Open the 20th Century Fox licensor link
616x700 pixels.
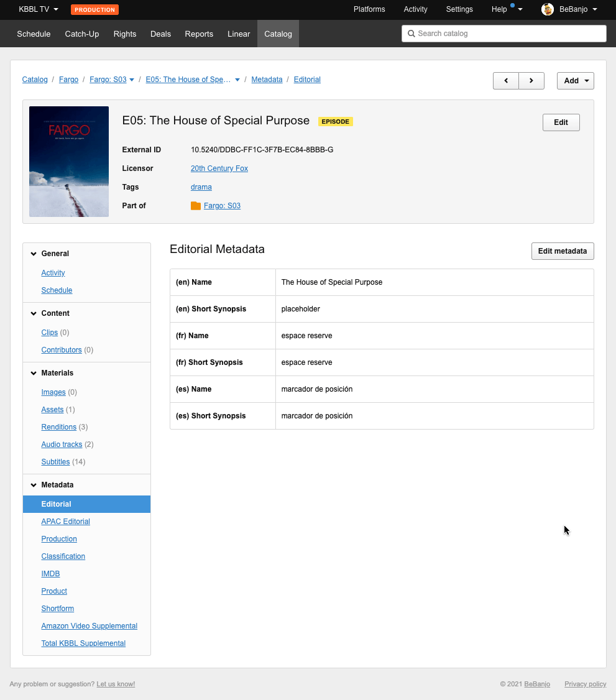point(219,168)
